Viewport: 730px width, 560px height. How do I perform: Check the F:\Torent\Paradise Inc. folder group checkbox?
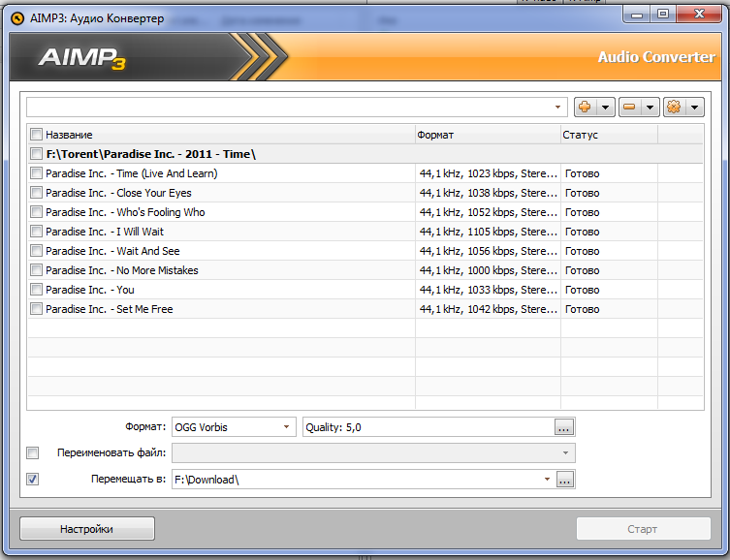[x=36, y=153]
